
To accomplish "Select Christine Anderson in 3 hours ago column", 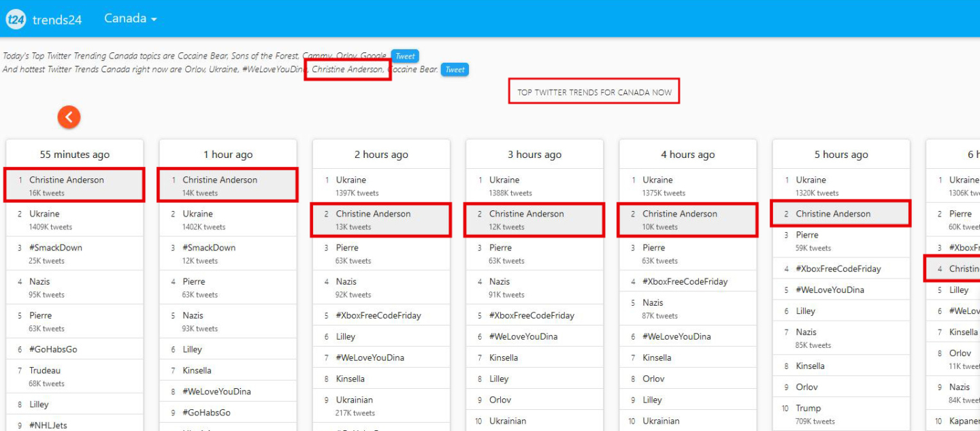I will tap(526, 214).
